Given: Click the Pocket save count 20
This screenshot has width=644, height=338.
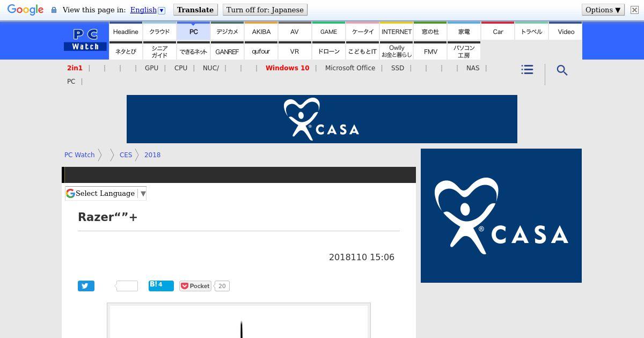Looking at the screenshot, I should (222, 286).
